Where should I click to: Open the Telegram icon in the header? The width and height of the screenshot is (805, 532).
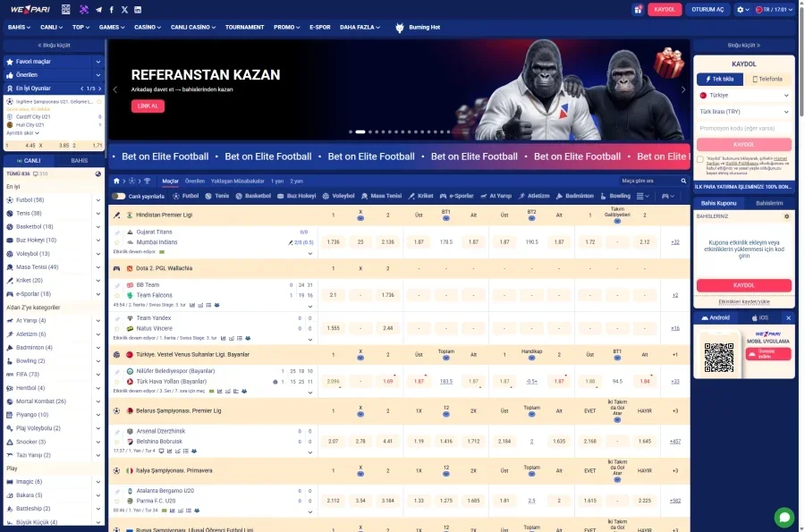pos(98,10)
